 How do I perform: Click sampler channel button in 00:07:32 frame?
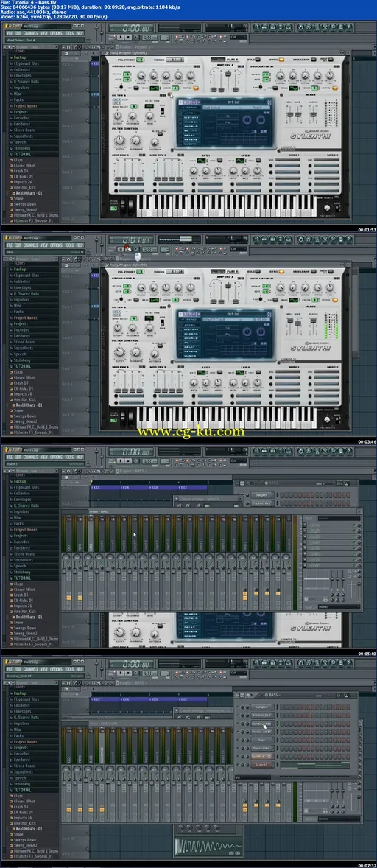click(x=262, y=707)
